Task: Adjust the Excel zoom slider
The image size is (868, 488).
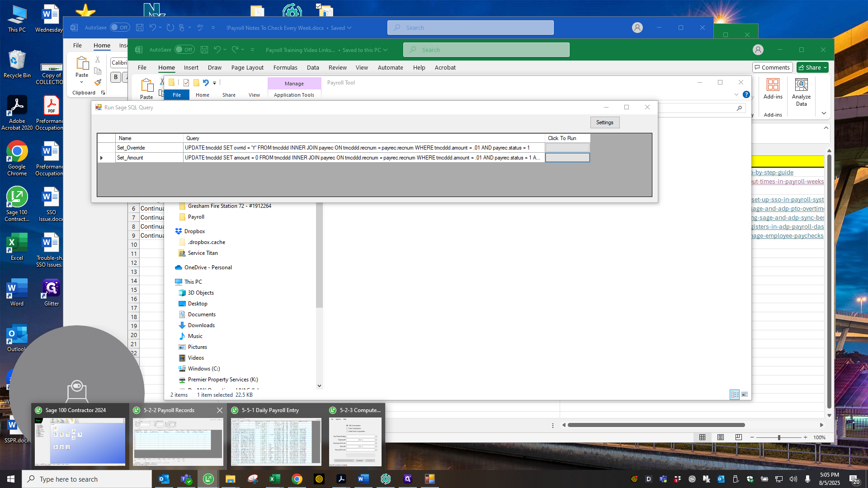Action: tap(779, 437)
